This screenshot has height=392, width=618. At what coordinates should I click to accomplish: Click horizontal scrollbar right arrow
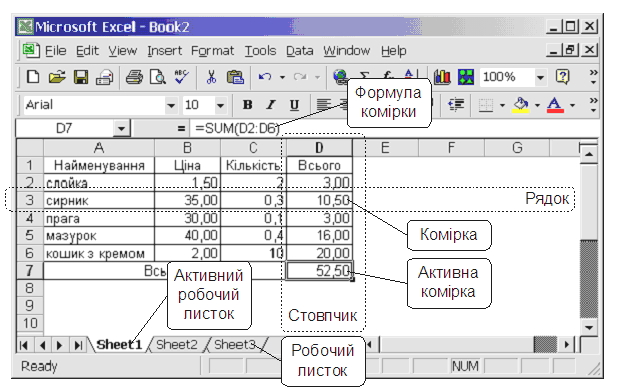(566, 345)
